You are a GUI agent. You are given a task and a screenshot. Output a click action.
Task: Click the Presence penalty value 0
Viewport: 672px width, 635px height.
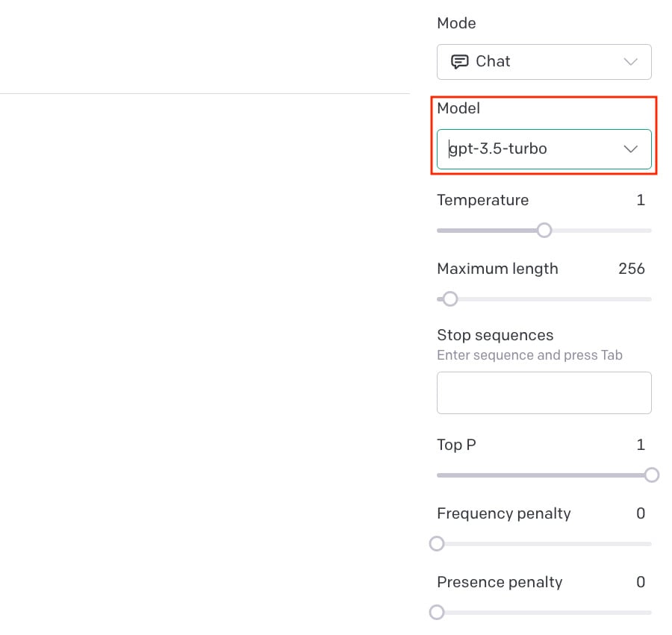[x=641, y=583]
